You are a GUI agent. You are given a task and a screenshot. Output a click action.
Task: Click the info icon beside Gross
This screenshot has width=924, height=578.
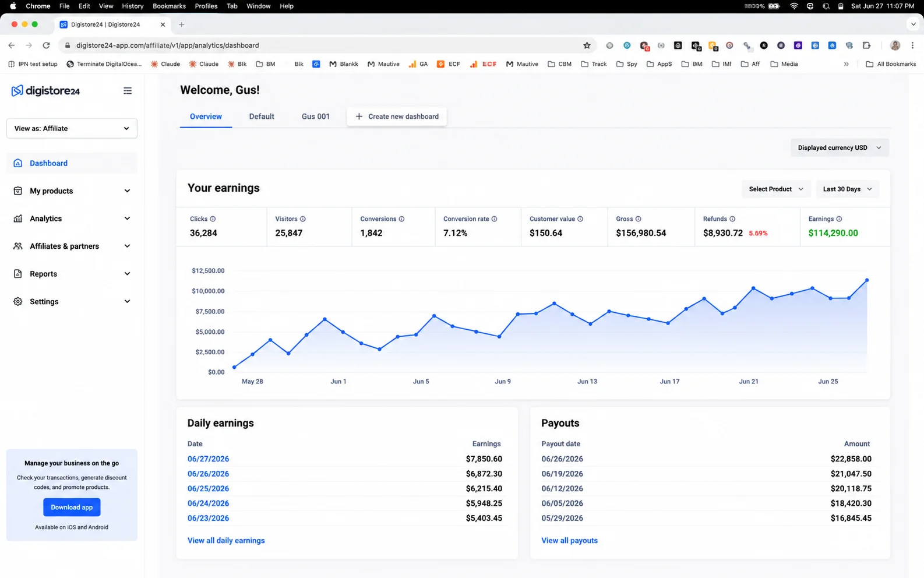pyautogui.click(x=639, y=219)
